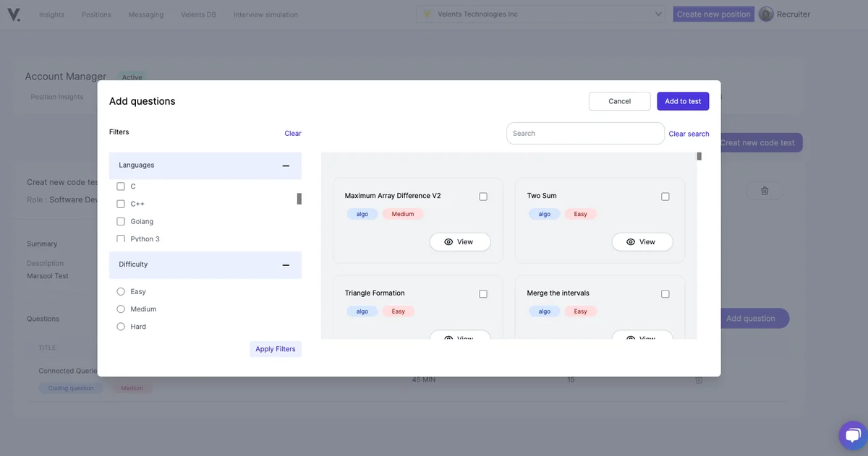Viewport: 868px width, 456px height.
Task: Delete the Connected Queries question via trash icon
Action: click(x=699, y=379)
